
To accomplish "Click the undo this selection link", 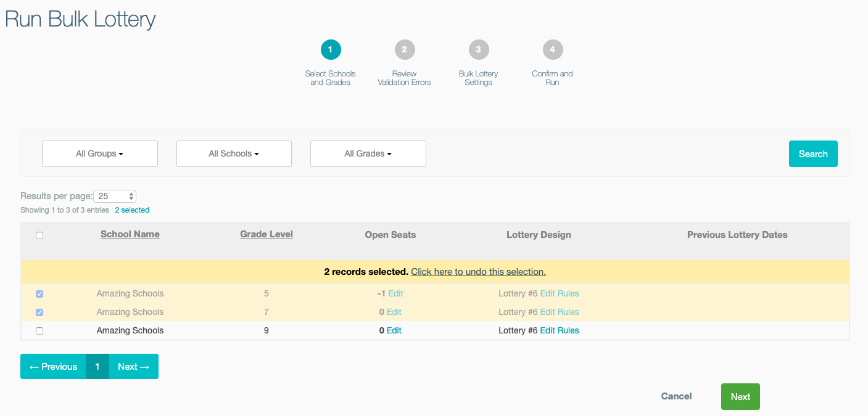I will (x=478, y=272).
